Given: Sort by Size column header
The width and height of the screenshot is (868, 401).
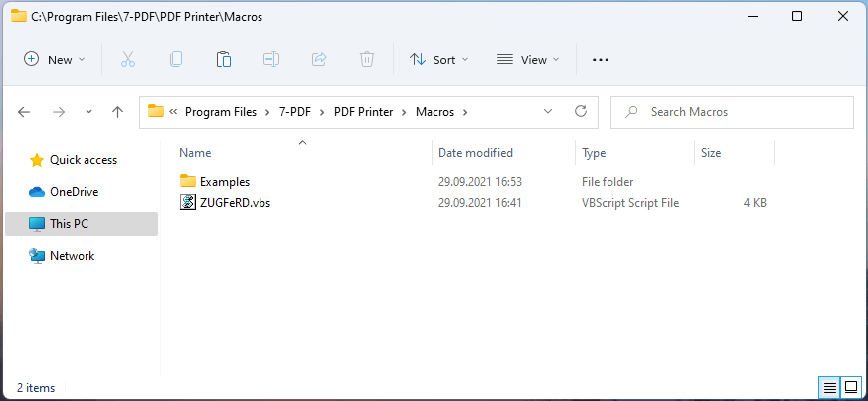Looking at the screenshot, I should click(711, 153).
